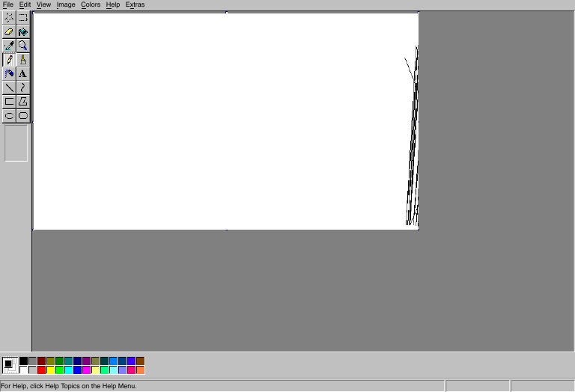This screenshot has width=575, height=392.
Task: Select the bright yellow swatch
Action: click(x=51, y=370)
